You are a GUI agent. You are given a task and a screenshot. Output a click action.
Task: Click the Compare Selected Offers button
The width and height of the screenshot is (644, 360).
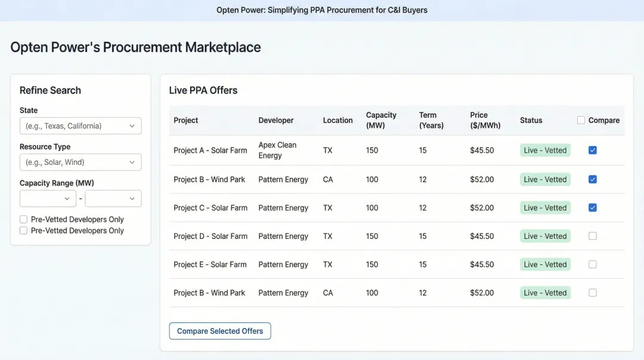point(219,331)
